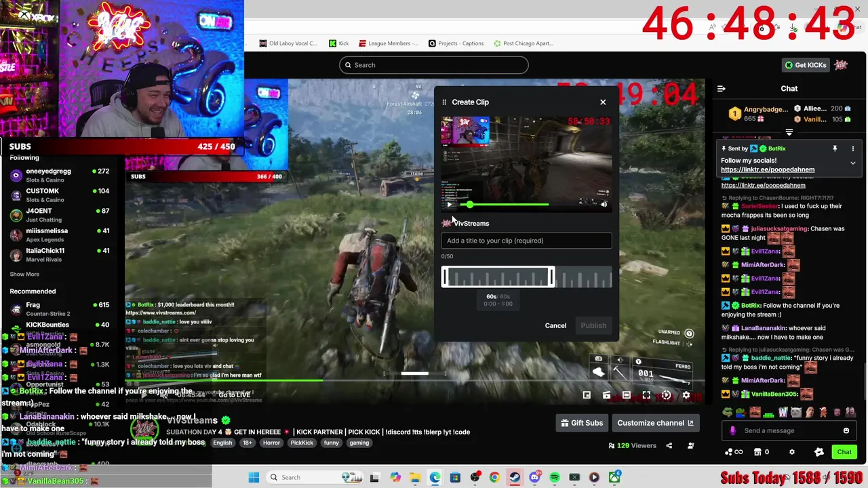This screenshot has width=868, height=488.
Task: Open Discord from the taskbar
Action: click(534, 477)
